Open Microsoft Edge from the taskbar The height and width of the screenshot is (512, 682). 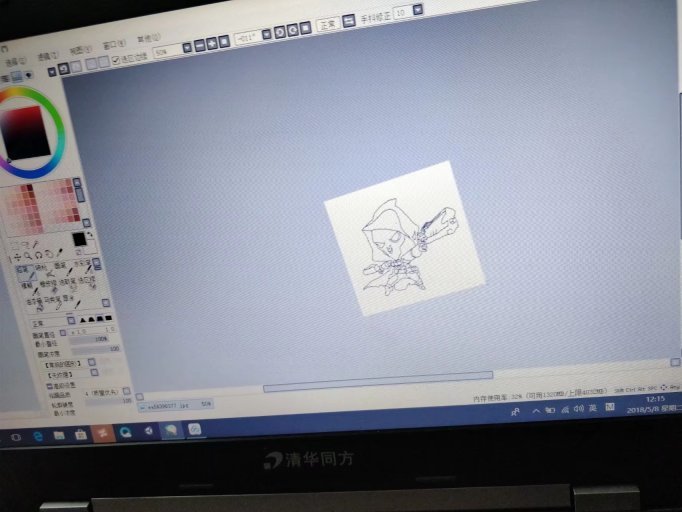click(x=38, y=436)
